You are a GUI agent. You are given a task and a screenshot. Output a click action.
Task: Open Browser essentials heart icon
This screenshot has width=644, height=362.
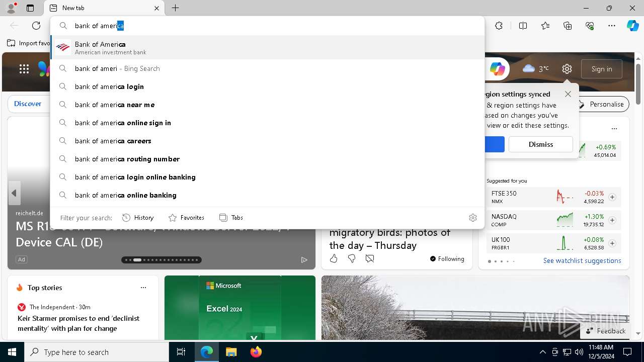tap(590, 26)
